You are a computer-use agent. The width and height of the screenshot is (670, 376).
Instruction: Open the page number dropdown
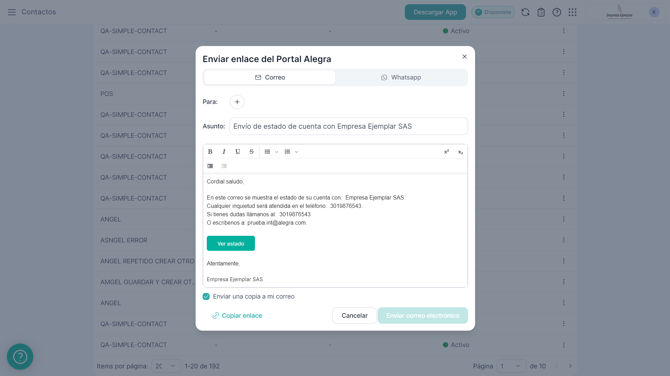[511, 366]
